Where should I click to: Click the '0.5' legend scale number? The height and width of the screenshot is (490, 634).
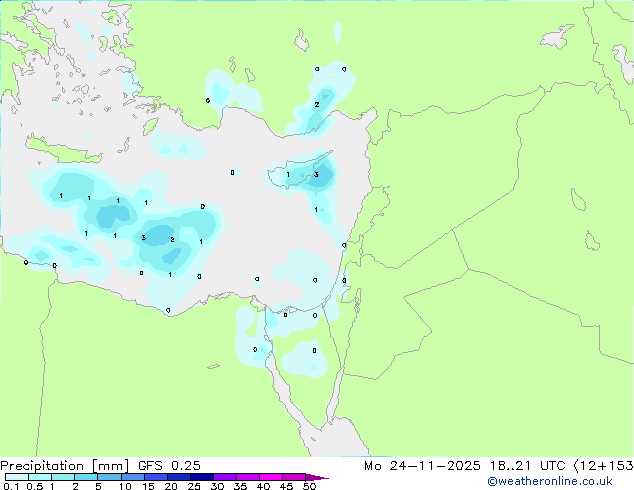tap(35, 486)
